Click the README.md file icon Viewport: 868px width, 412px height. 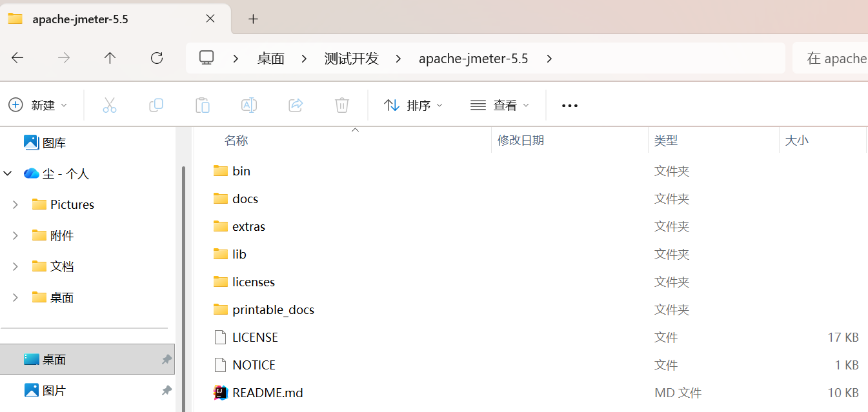tap(221, 393)
